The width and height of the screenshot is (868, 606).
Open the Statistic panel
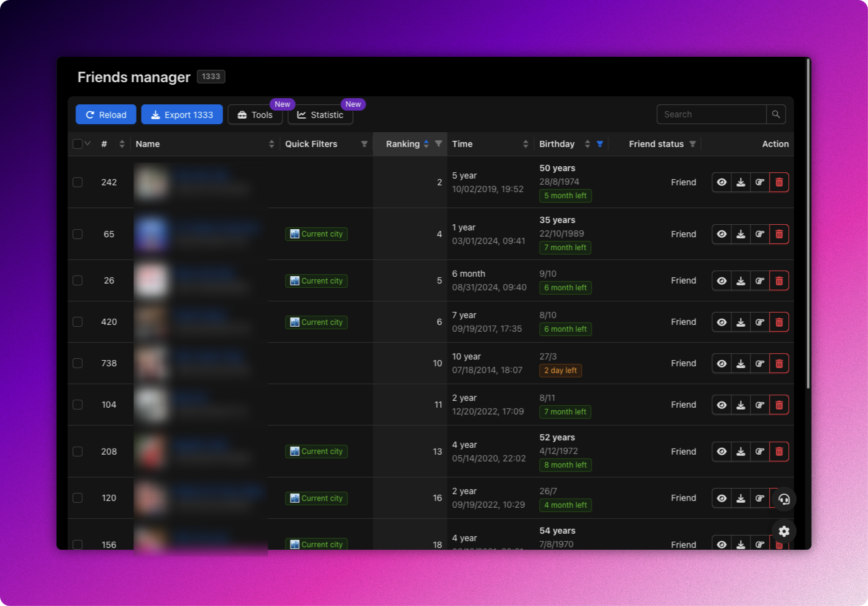click(320, 114)
